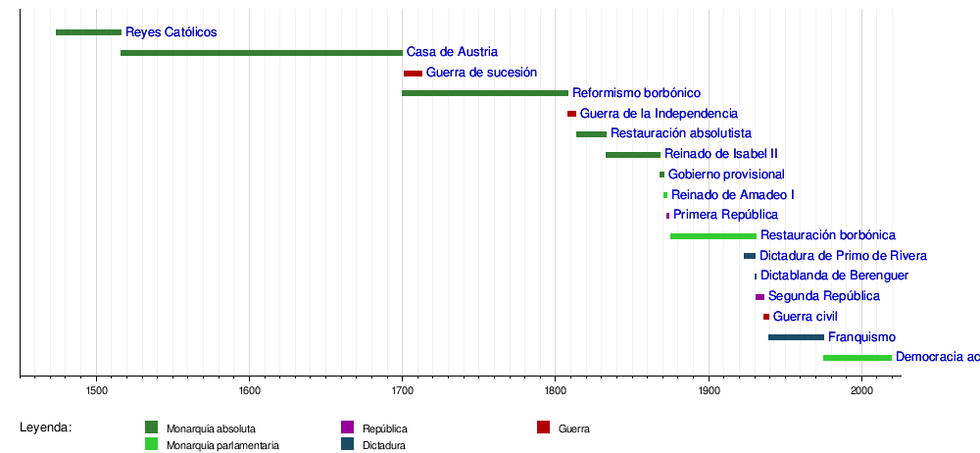Viewport: 980px width, 453px height.
Task: Click the Reinado de Isabel II bar
Action: click(x=632, y=155)
